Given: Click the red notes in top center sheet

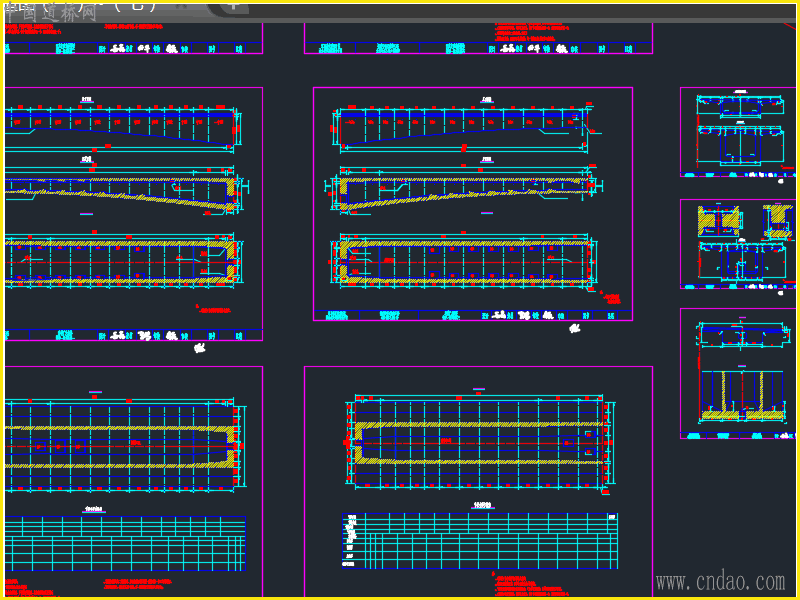Looking at the screenshot, I should tap(531, 32).
